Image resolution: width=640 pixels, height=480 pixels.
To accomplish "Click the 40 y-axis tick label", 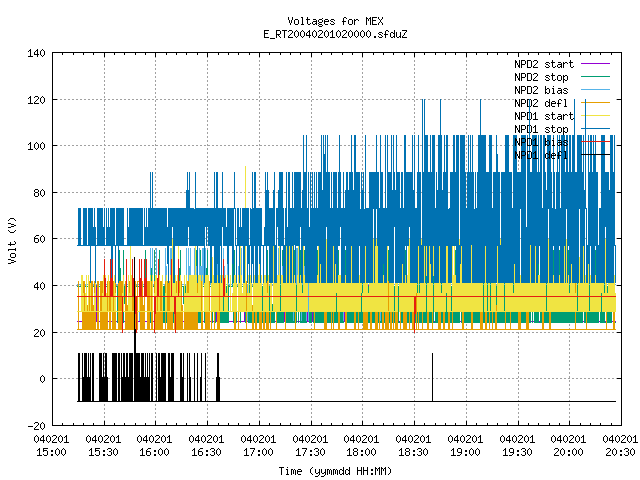I will [40, 286].
